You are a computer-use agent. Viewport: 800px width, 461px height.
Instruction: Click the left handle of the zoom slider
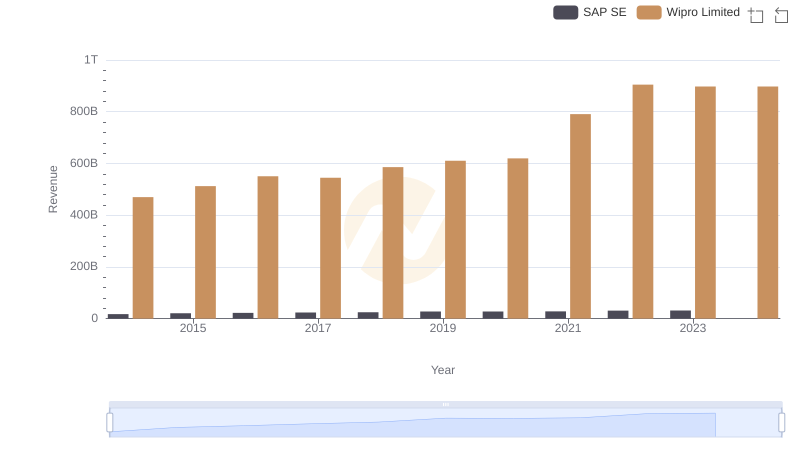110,423
